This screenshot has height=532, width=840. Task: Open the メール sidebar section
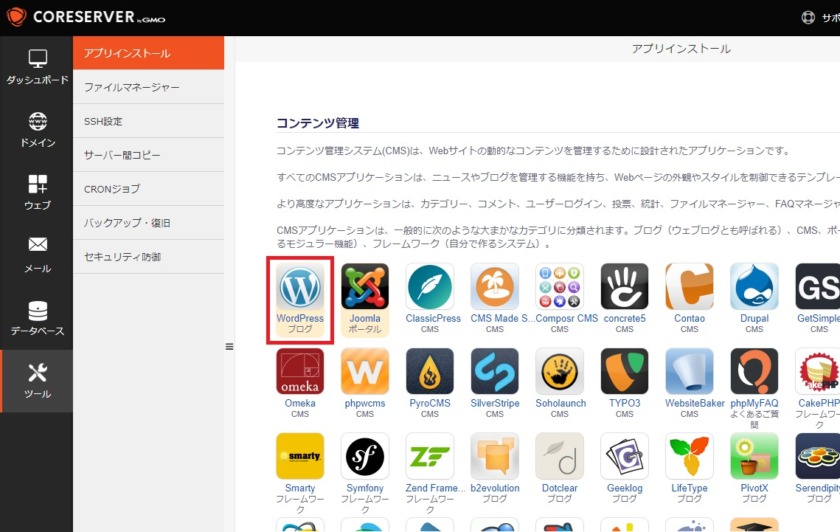click(37, 255)
